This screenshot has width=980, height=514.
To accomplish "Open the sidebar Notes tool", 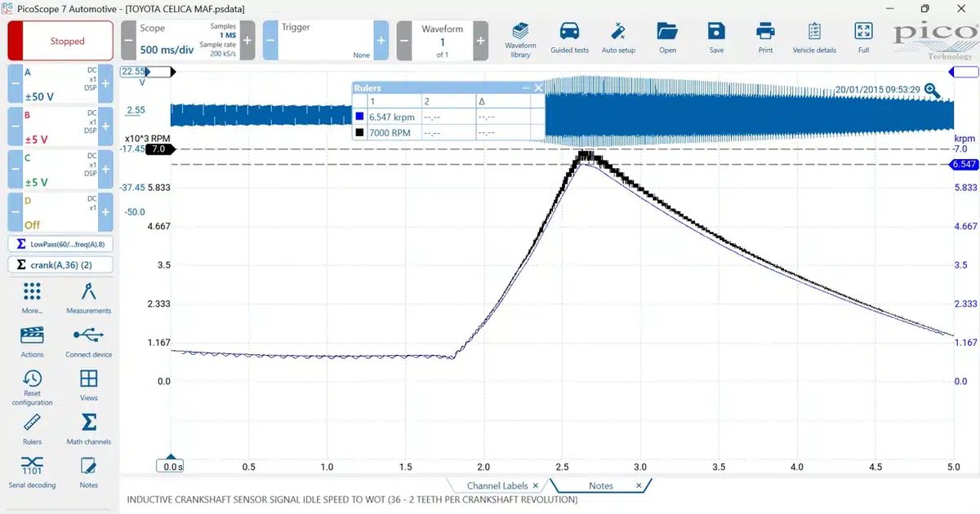I will pos(88,472).
